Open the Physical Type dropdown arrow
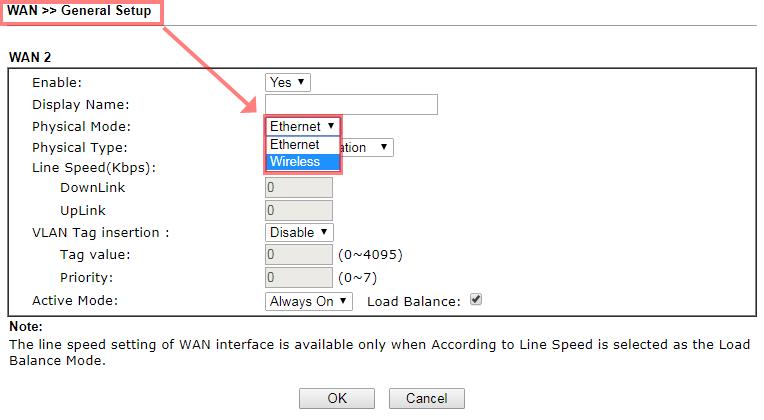 point(385,147)
